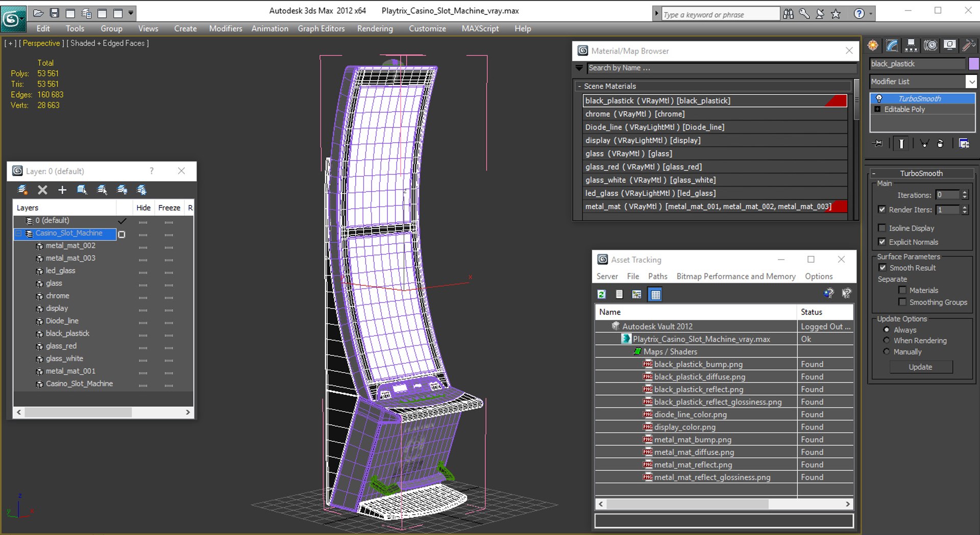Open Configure Modifier Sets icon
The height and width of the screenshot is (535, 980).
[964, 143]
